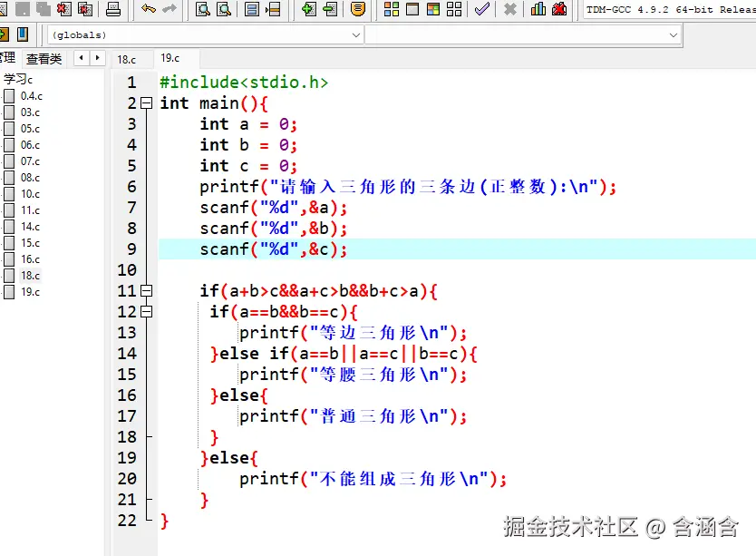Start debugging with the checkmark icon
Viewport: 756px width, 556px height.
(482, 9)
